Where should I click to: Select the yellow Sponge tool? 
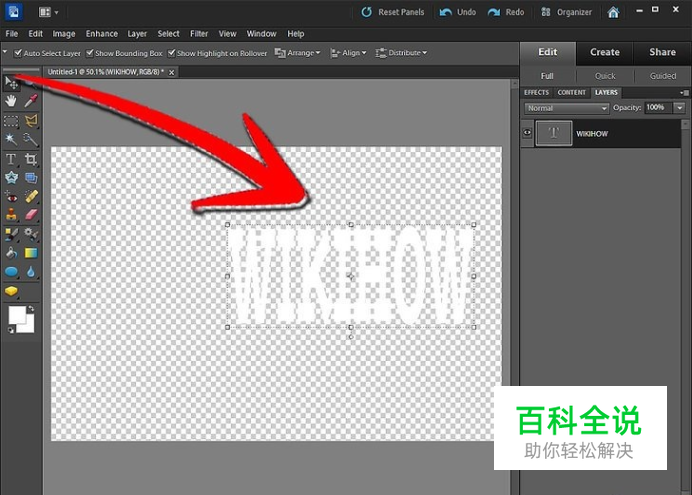tap(11, 291)
